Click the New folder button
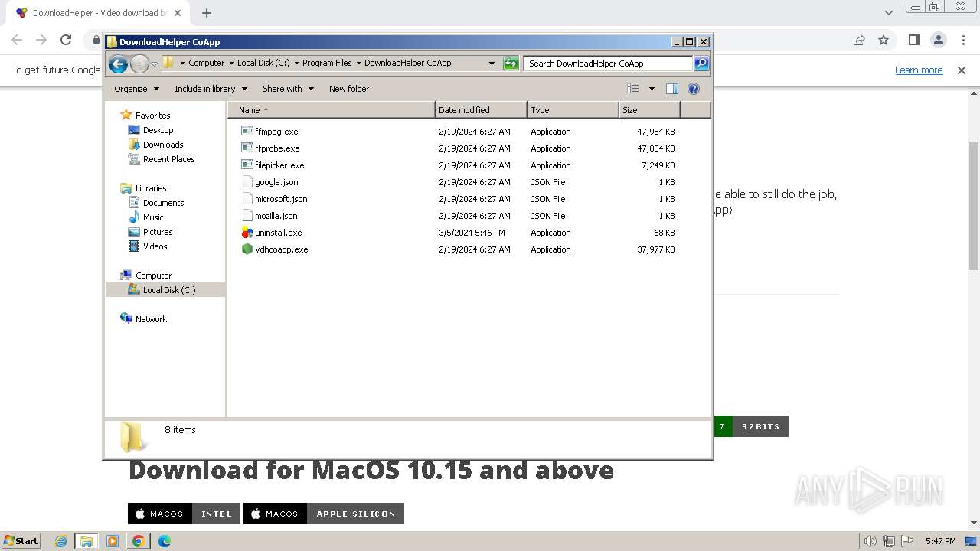This screenshot has width=980, height=551. pyautogui.click(x=349, y=89)
